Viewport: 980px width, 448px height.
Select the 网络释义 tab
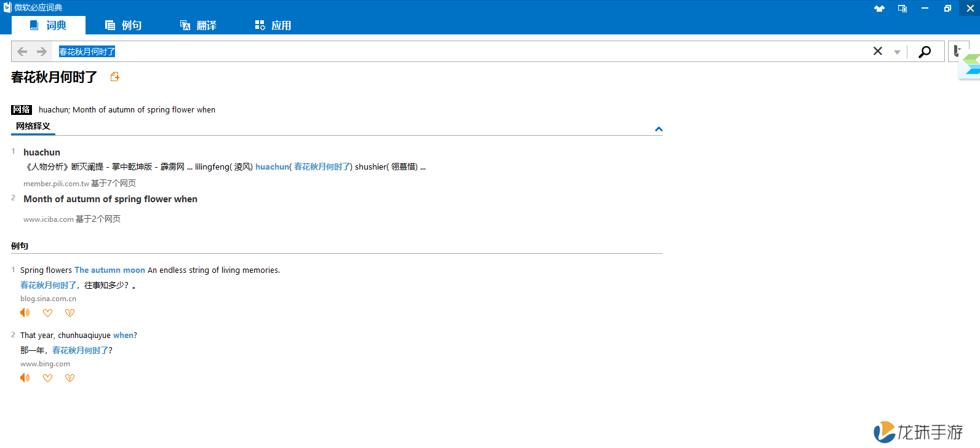(x=33, y=127)
